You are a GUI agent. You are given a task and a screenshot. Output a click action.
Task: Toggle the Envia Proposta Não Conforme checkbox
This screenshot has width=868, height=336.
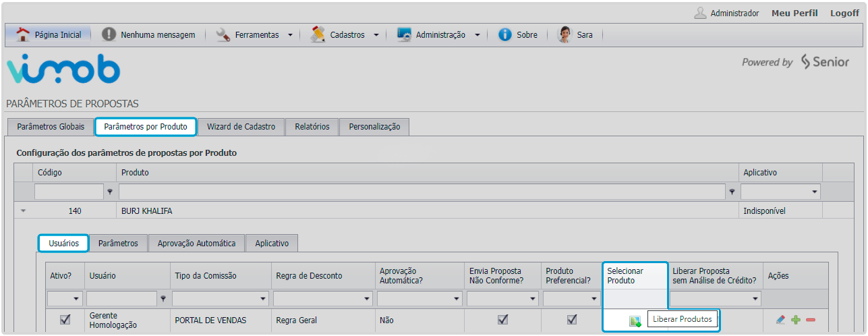pyautogui.click(x=502, y=320)
